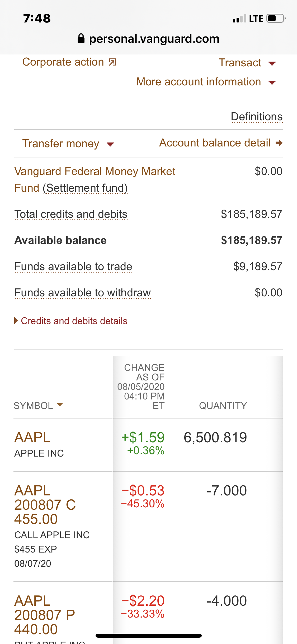Open the Transact dropdown menu
The height and width of the screenshot is (644, 297).
pyautogui.click(x=247, y=63)
